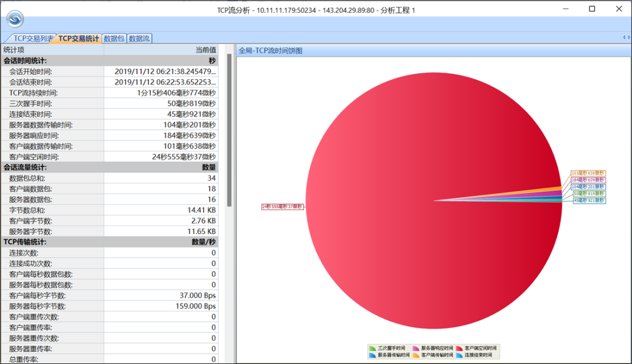Click the tab scroll arrows at right edge

pyautogui.click(x=626, y=38)
